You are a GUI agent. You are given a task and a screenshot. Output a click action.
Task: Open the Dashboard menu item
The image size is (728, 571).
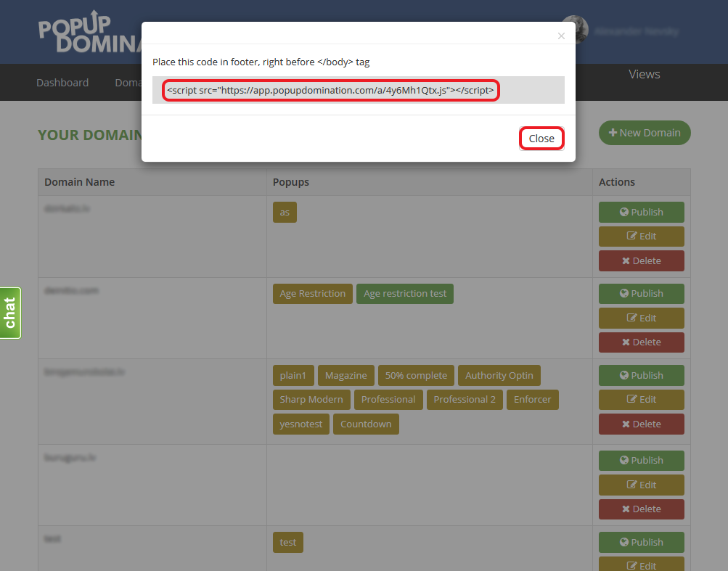point(62,83)
